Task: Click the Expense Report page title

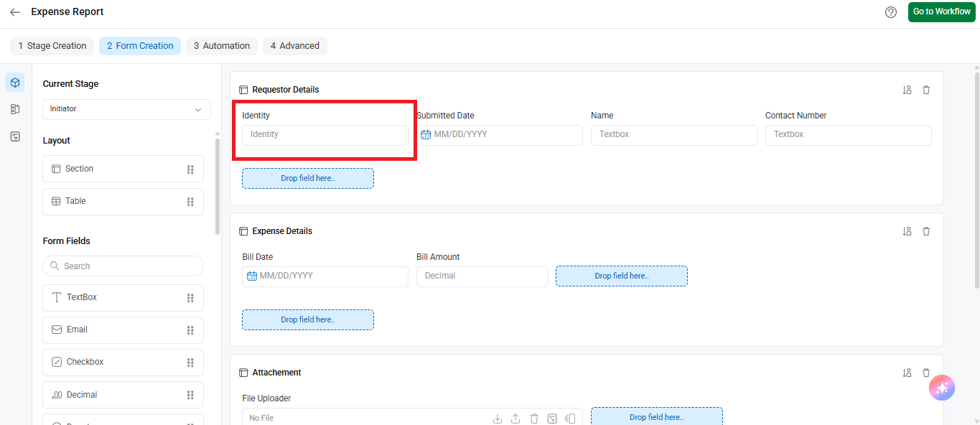Action: (67, 12)
